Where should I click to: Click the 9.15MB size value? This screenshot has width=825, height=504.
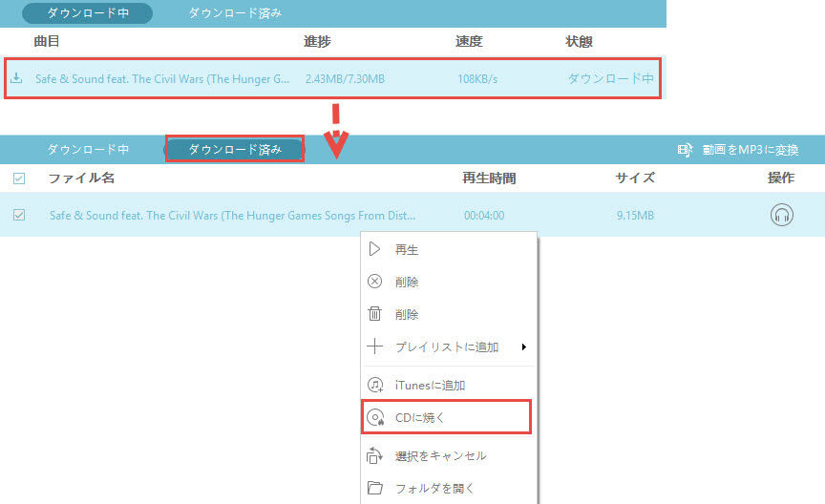(635, 215)
